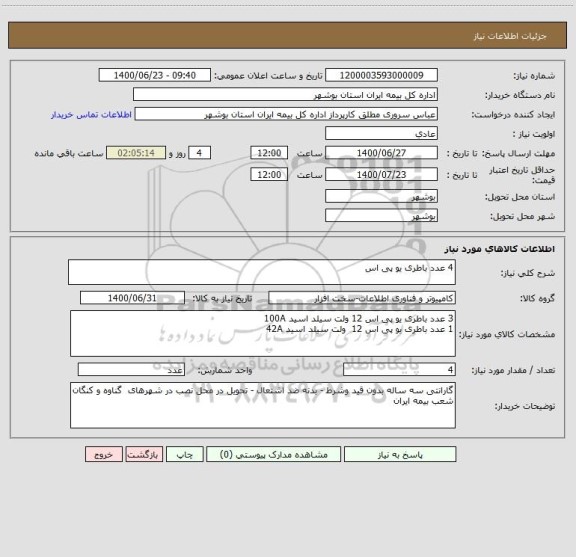Image resolution: width=576 pixels, height=557 pixels.
Task: Click the request creator field عباس سروری مطلق
Action: [x=286, y=114]
